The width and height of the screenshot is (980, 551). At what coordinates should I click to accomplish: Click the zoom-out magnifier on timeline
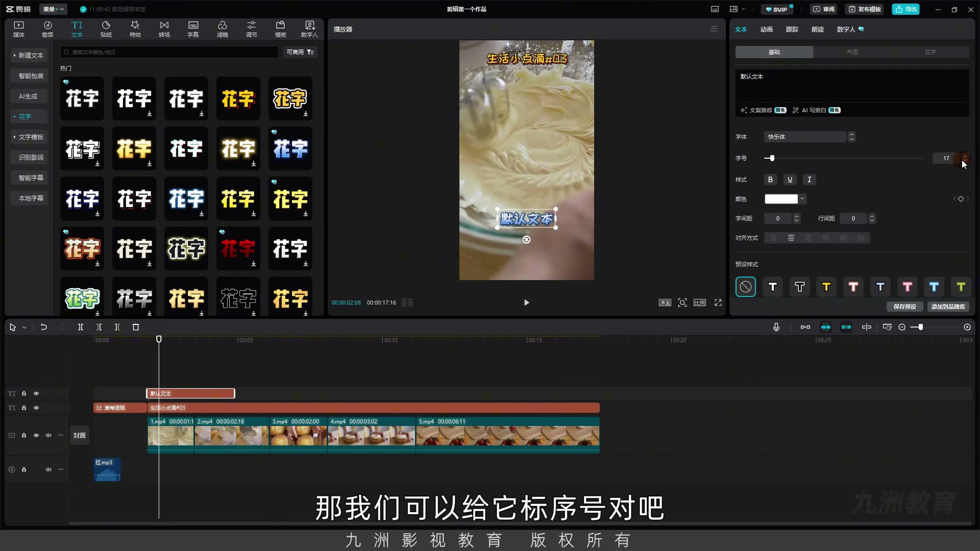(902, 327)
